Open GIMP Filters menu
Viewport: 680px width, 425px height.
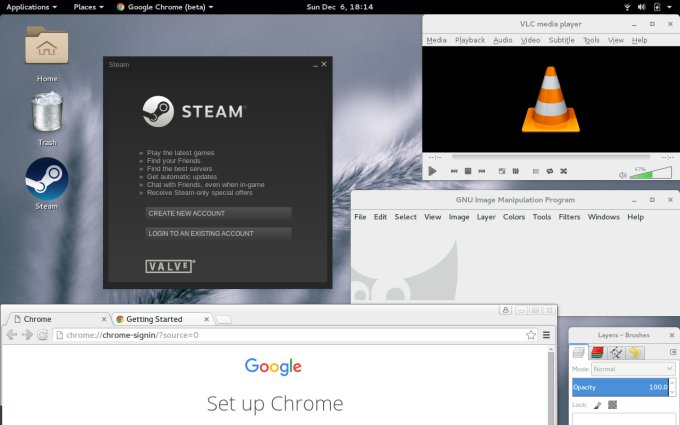(x=569, y=217)
